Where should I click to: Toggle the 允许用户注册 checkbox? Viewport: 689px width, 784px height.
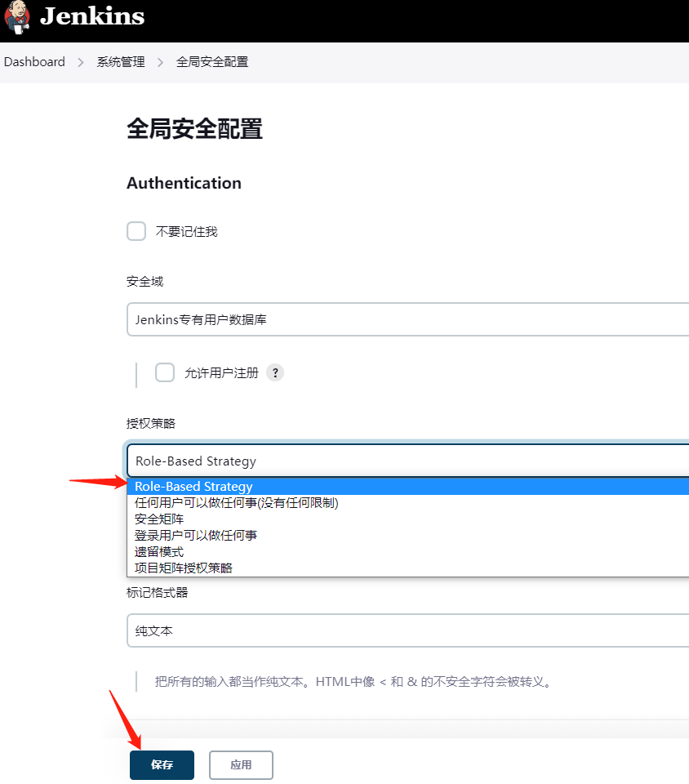tap(165, 373)
